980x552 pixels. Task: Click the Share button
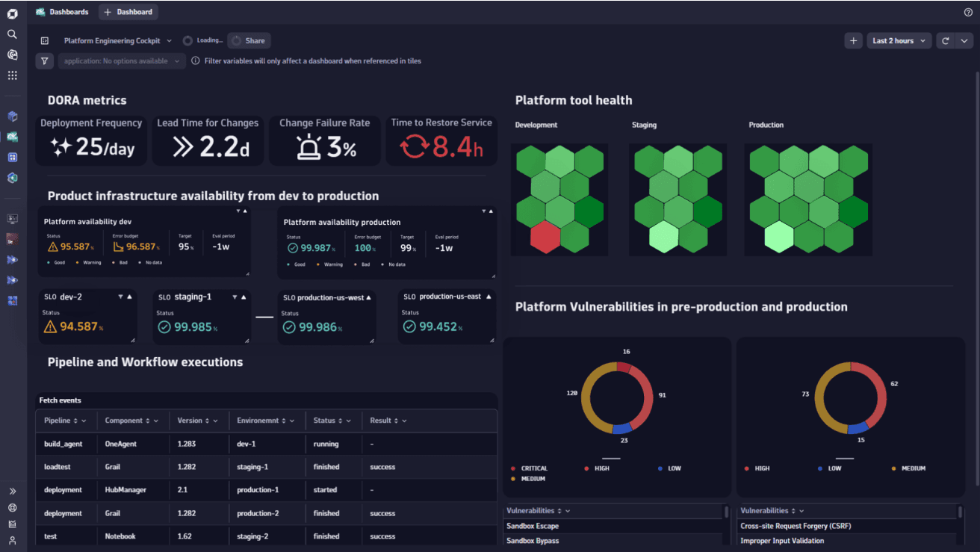[x=249, y=41]
